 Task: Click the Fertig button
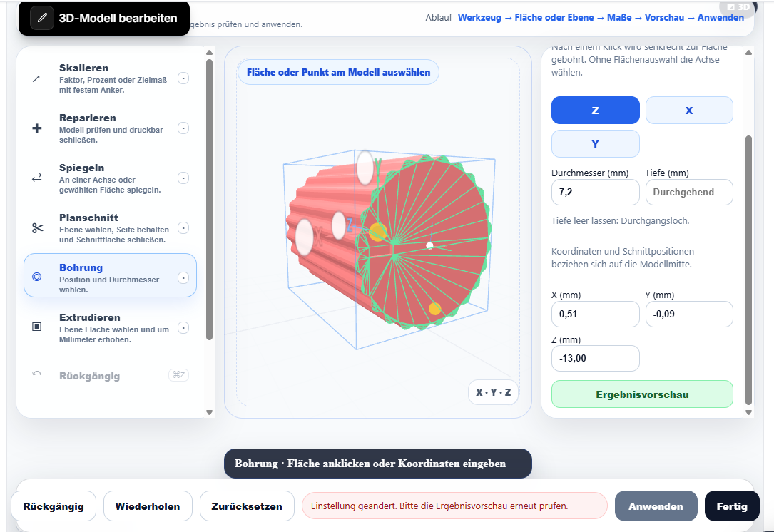click(732, 506)
